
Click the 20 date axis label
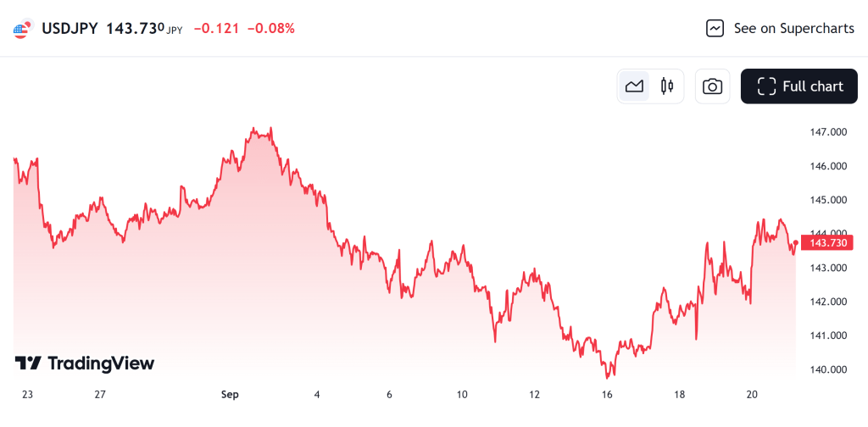(x=752, y=395)
